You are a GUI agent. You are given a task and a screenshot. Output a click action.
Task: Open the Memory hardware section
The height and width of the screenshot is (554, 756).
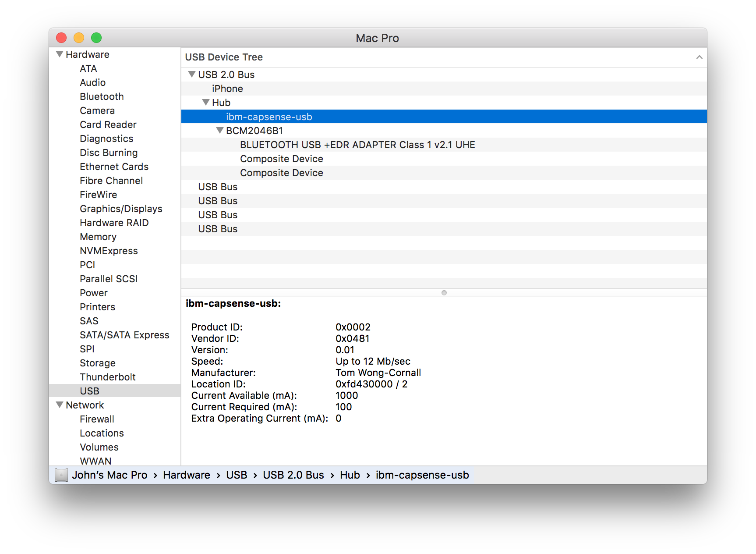98,237
